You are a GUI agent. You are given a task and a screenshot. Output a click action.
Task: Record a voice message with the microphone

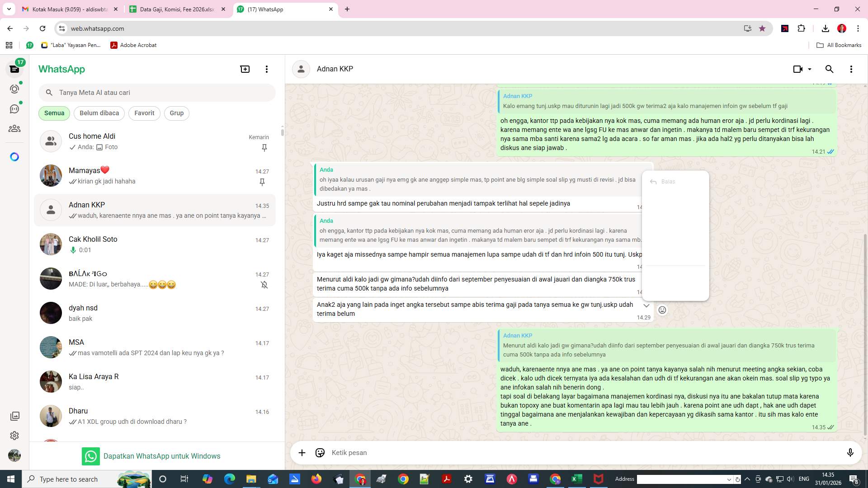(x=850, y=452)
